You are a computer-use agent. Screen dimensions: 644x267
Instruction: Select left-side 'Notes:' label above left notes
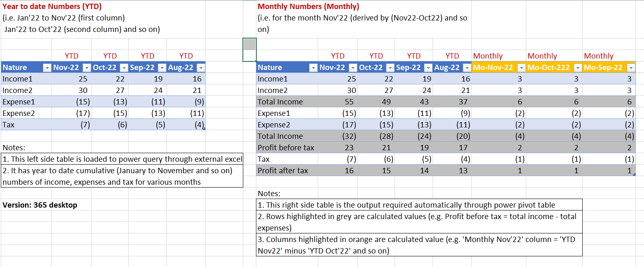[x=14, y=148]
